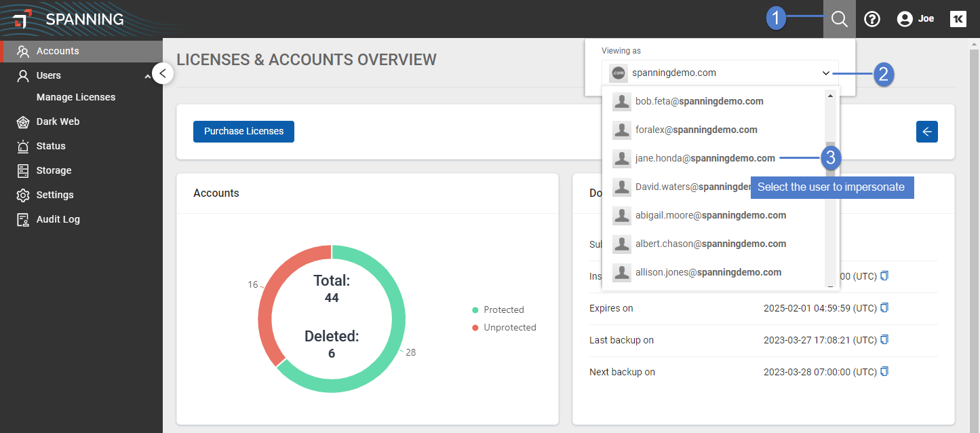This screenshot has height=433, width=980.
Task: Click the "Viewing as" label
Action: click(x=621, y=51)
